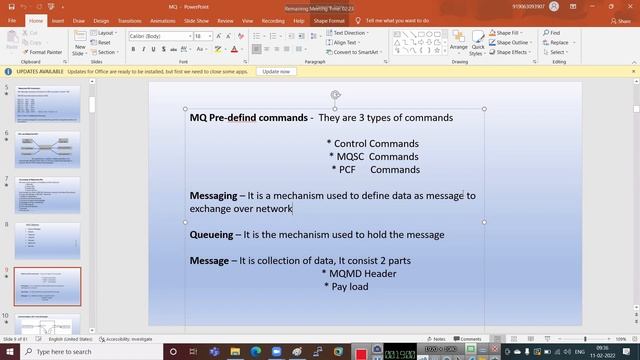This screenshot has width=640, height=360.
Task: Select the oval shape in shapes gallery
Action: [429, 34]
